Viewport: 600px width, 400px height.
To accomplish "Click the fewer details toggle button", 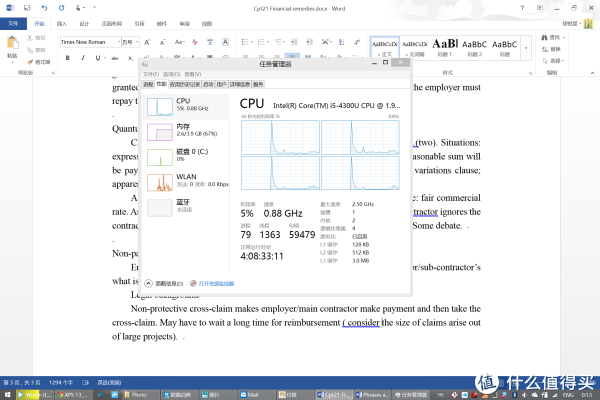I will point(164,284).
